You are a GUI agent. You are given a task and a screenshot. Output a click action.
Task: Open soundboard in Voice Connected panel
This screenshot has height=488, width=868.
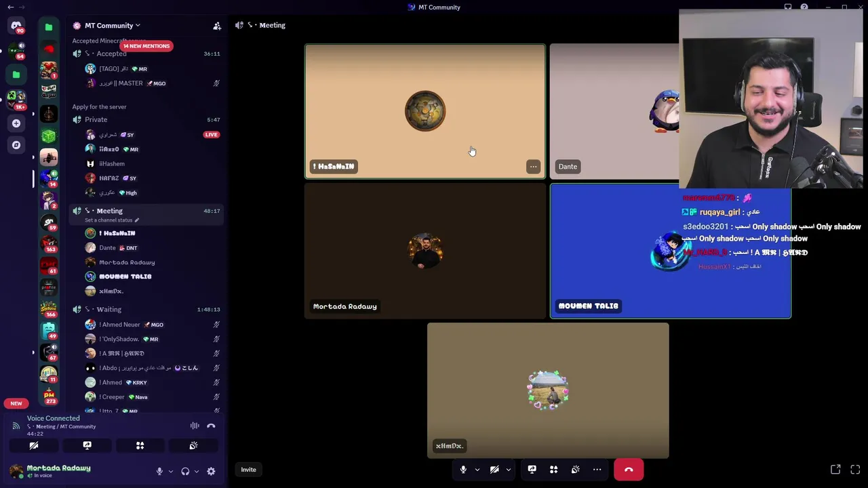[193, 445]
